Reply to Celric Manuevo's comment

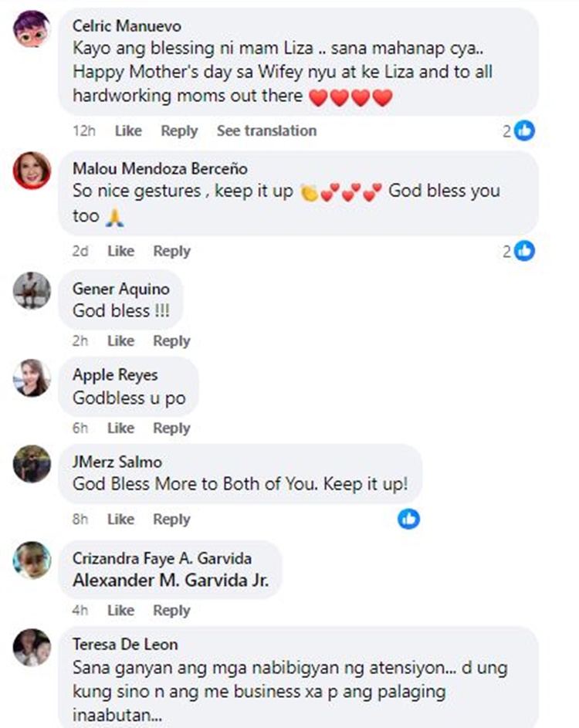click(x=179, y=130)
